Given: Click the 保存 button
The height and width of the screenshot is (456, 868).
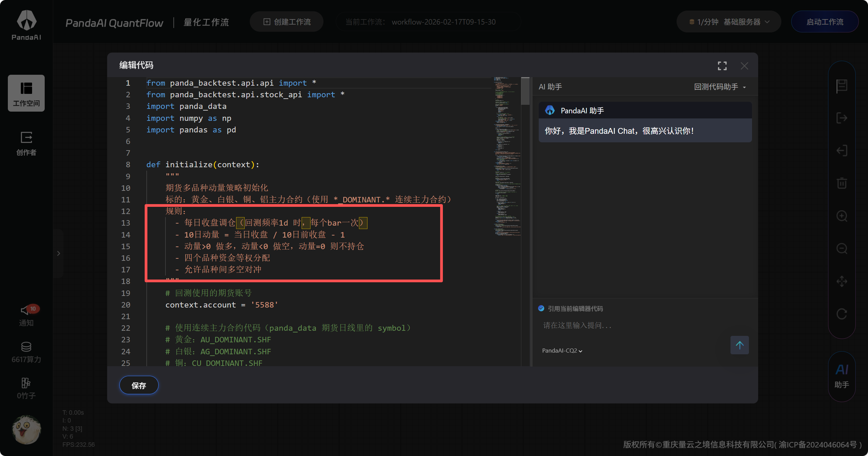Looking at the screenshot, I should 139,385.
